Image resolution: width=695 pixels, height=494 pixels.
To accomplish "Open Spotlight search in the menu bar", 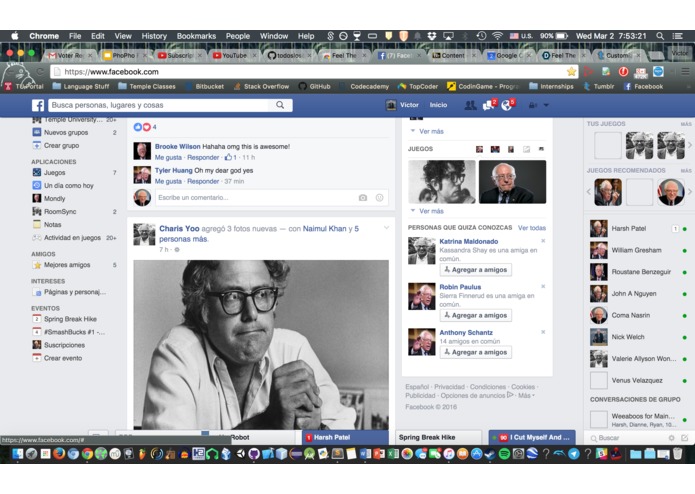I will click(x=660, y=36).
